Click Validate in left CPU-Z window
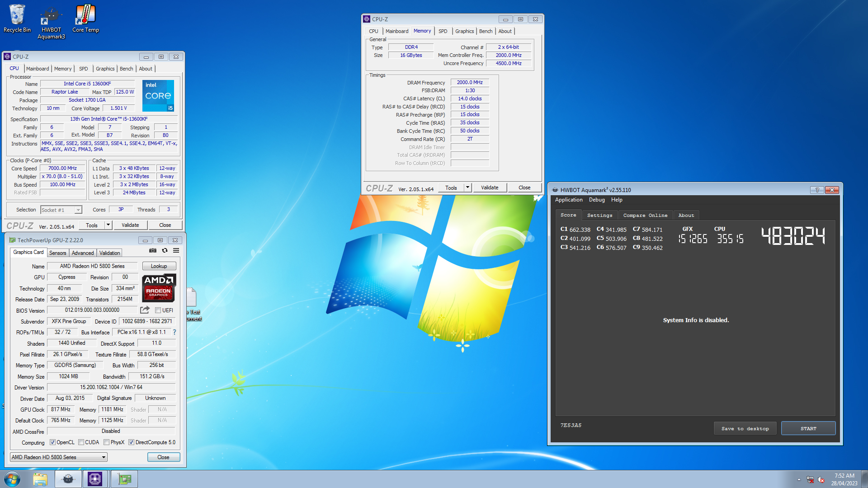868x488 pixels. click(x=130, y=225)
